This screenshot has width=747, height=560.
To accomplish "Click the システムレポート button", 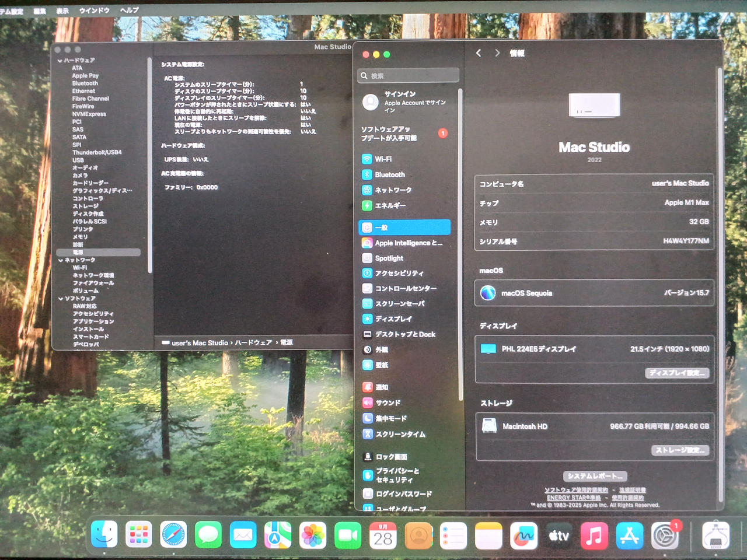I will (x=595, y=476).
